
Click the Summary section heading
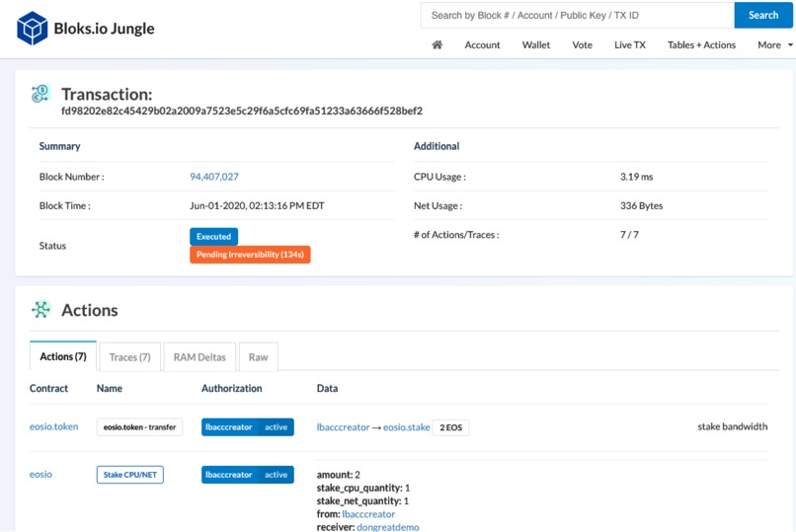(x=60, y=146)
